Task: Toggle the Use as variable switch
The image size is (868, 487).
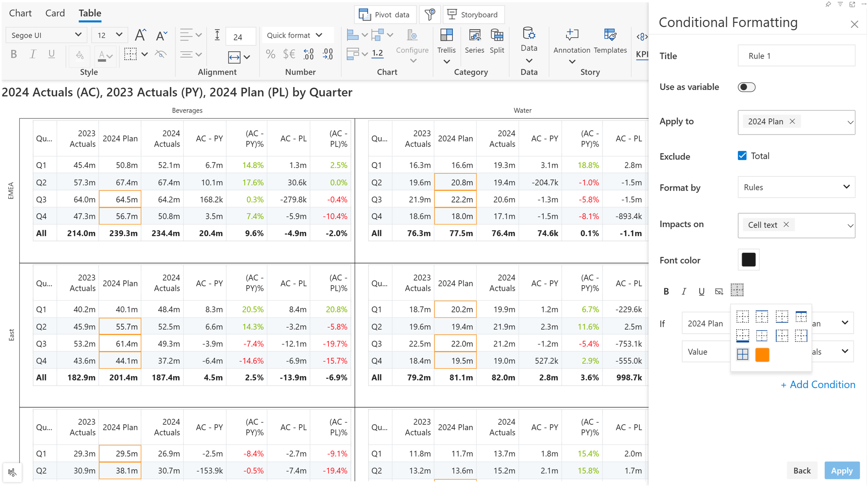Action: (x=746, y=87)
